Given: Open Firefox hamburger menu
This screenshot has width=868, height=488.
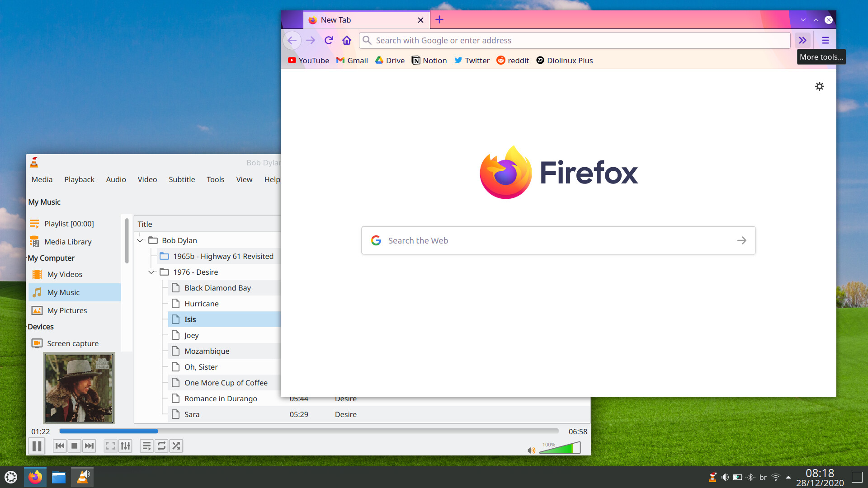Looking at the screenshot, I should point(825,40).
